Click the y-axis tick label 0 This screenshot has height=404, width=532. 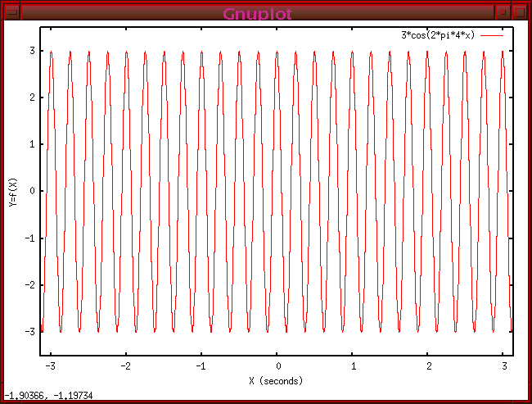click(31, 191)
